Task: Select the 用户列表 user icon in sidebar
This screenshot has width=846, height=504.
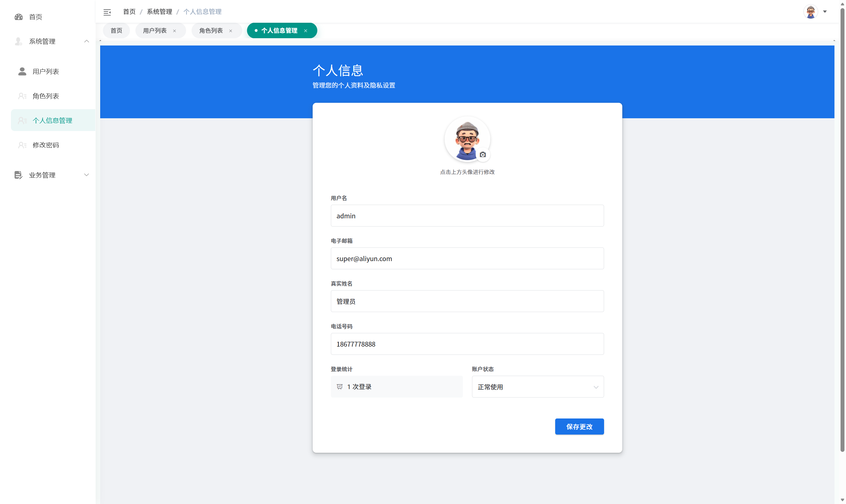Action: [22, 71]
